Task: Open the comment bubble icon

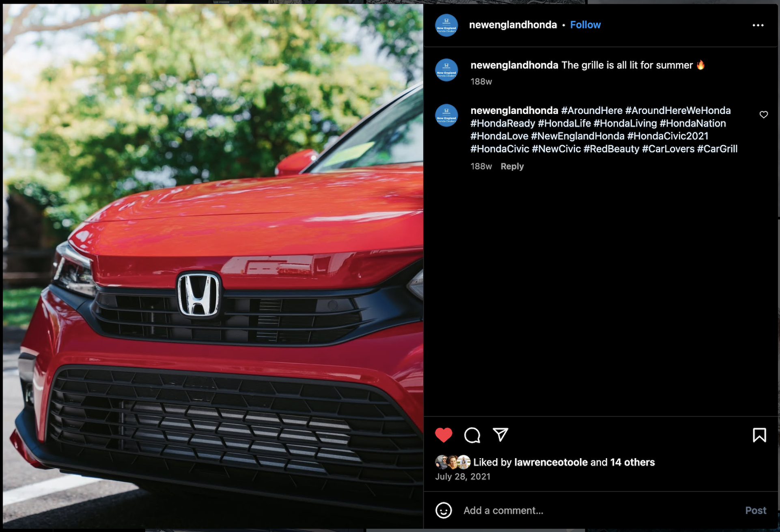Action: coord(472,435)
